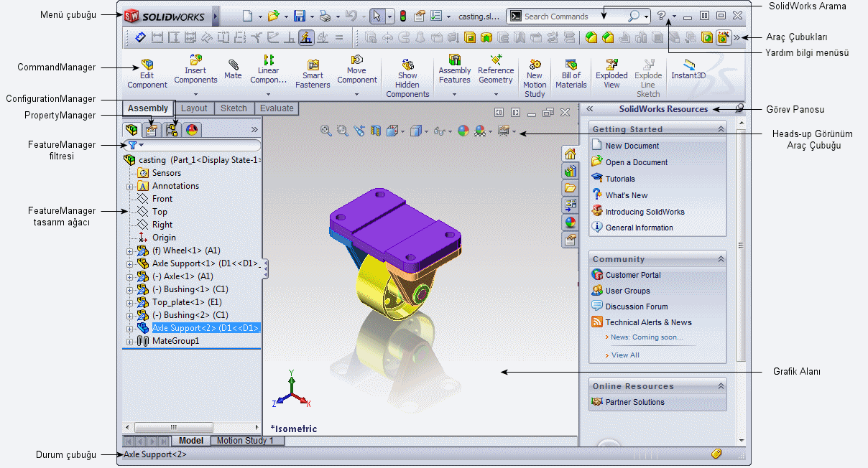Viewport: 868px width, 468px height.
Task: Toggle the Instant3D mode
Action: point(689,69)
